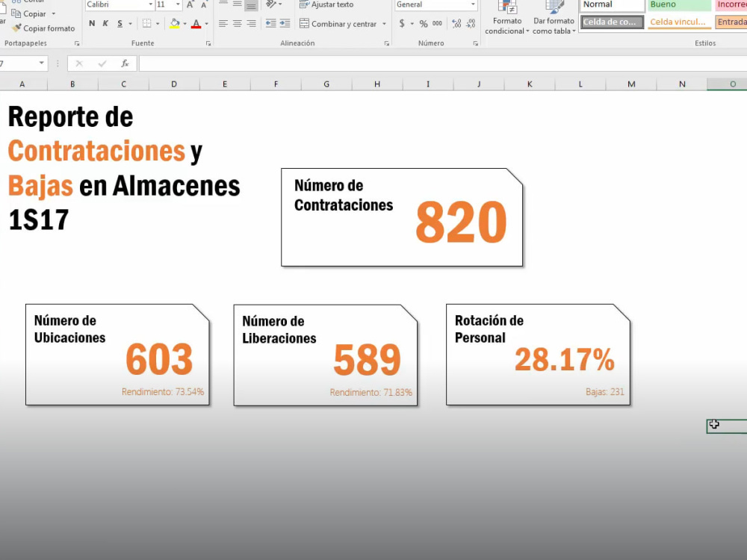Click into the formula bar input
The image size is (747, 560).
click(442, 63)
